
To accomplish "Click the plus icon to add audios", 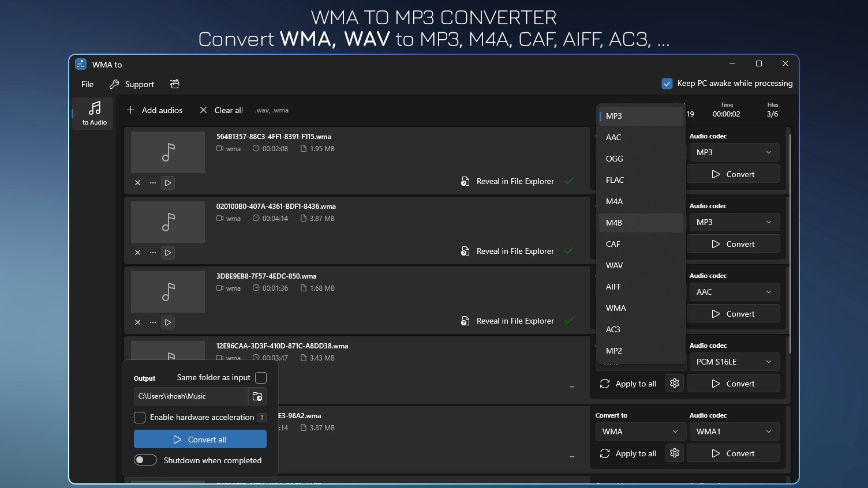I will click(x=132, y=110).
